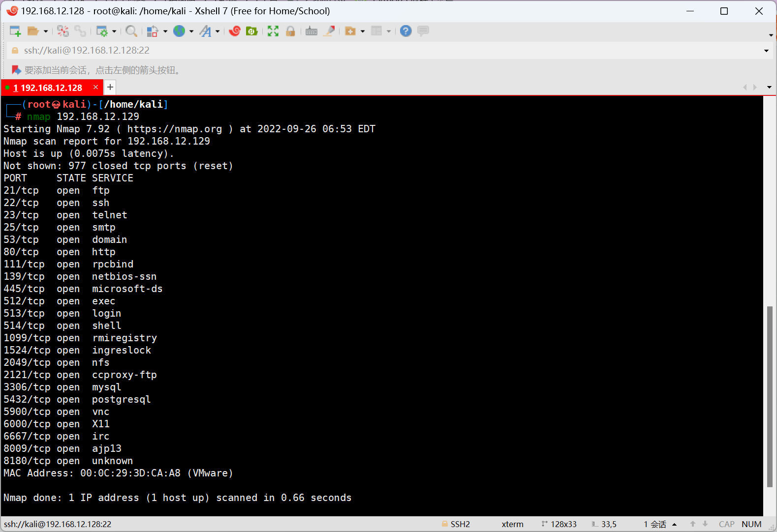Open the sessions folder icon
Screen dimensions: 777x532
[x=33, y=31]
